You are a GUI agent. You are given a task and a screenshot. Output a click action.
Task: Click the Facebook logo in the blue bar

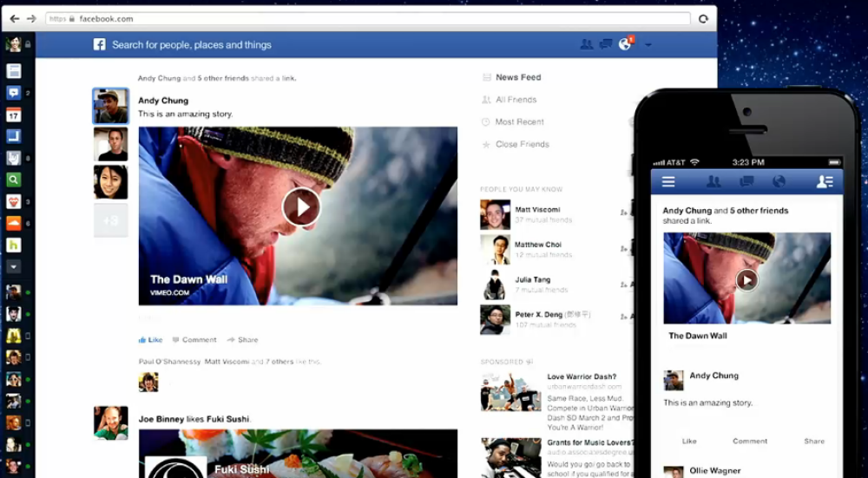(99, 45)
